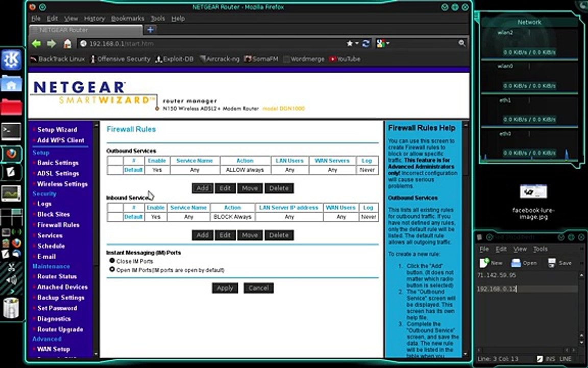
Task: Open WAN Setup in router sidebar
Action: click(53, 349)
